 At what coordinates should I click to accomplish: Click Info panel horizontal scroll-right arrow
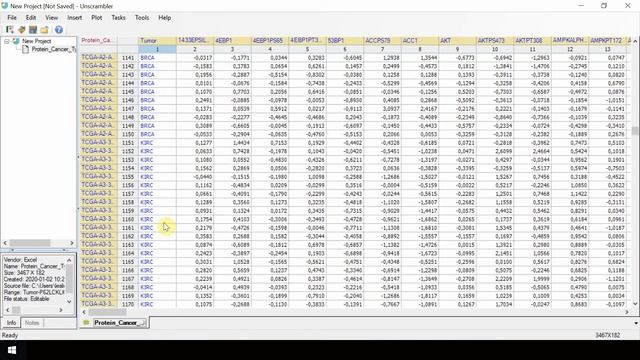(x=61, y=310)
